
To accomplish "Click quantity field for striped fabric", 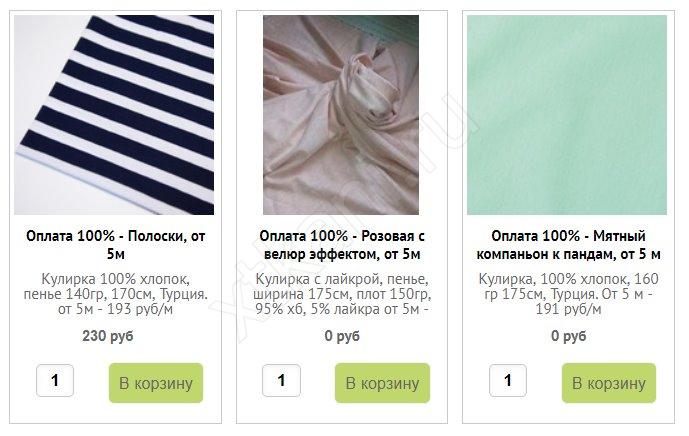I will [55, 380].
